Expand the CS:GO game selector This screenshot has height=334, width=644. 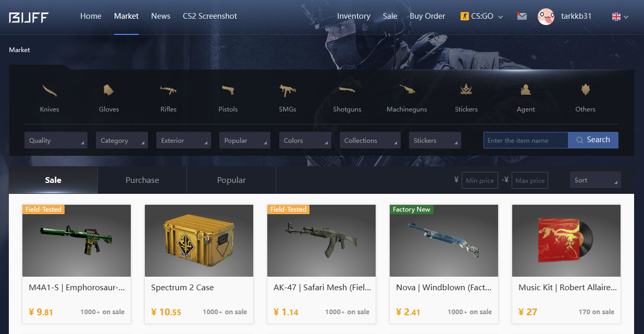point(482,16)
